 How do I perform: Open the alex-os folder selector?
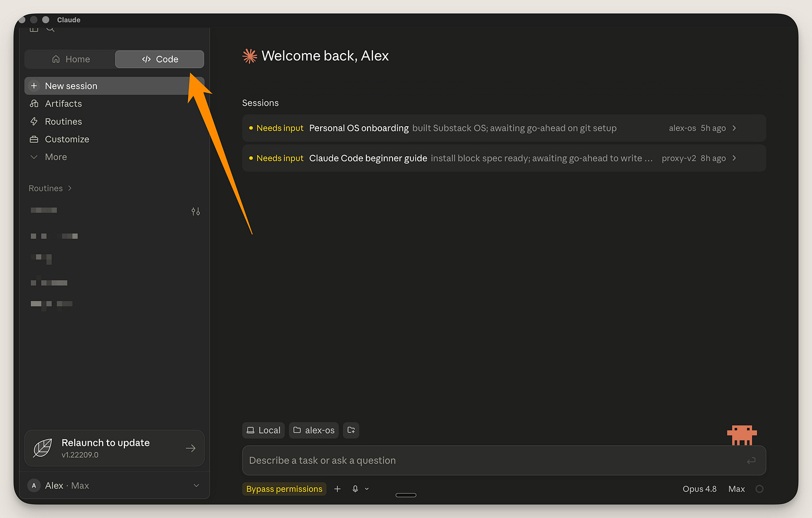click(314, 430)
